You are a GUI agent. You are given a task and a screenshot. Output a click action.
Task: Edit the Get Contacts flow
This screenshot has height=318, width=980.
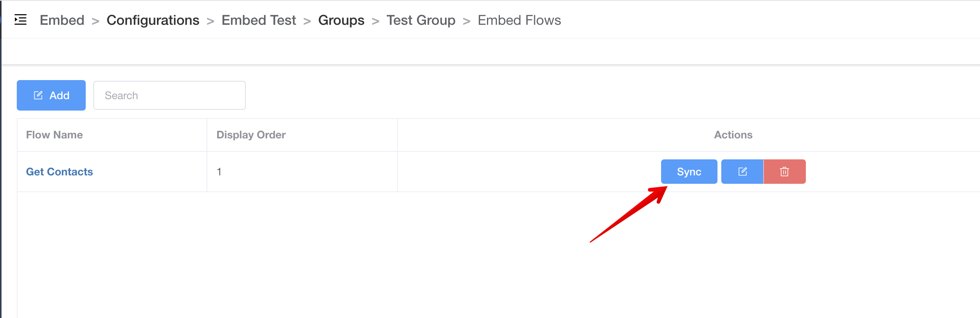click(742, 172)
